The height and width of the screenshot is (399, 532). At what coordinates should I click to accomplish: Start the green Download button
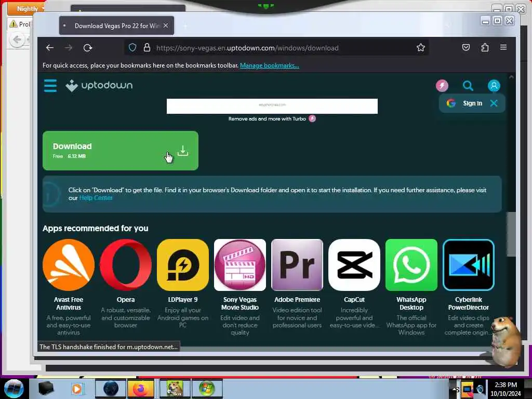[x=121, y=151]
